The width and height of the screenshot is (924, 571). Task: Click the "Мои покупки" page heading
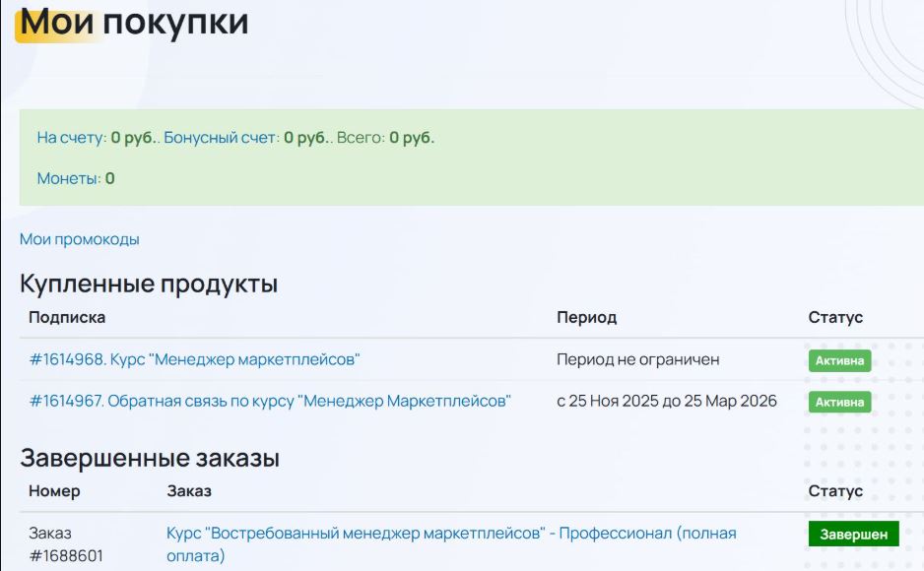click(x=135, y=22)
